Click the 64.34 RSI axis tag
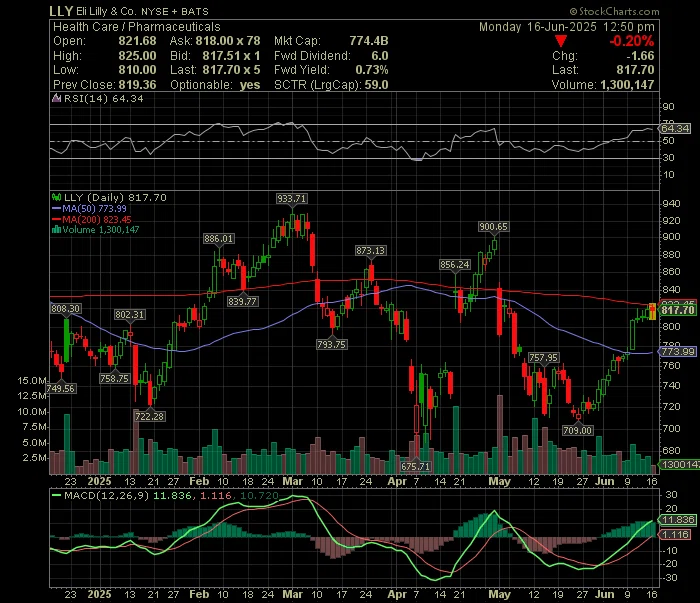This screenshot has width=700, height=603. click(x=675, y=129)
